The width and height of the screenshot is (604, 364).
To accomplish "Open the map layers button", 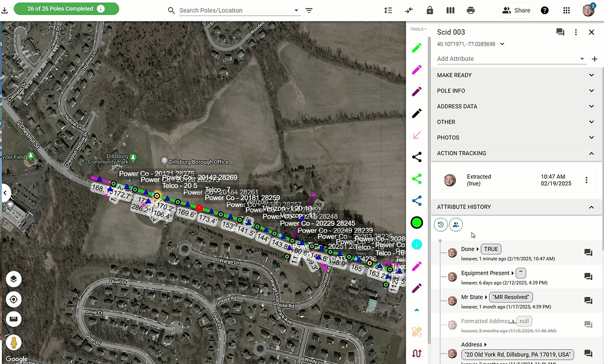I will [14, 279].
